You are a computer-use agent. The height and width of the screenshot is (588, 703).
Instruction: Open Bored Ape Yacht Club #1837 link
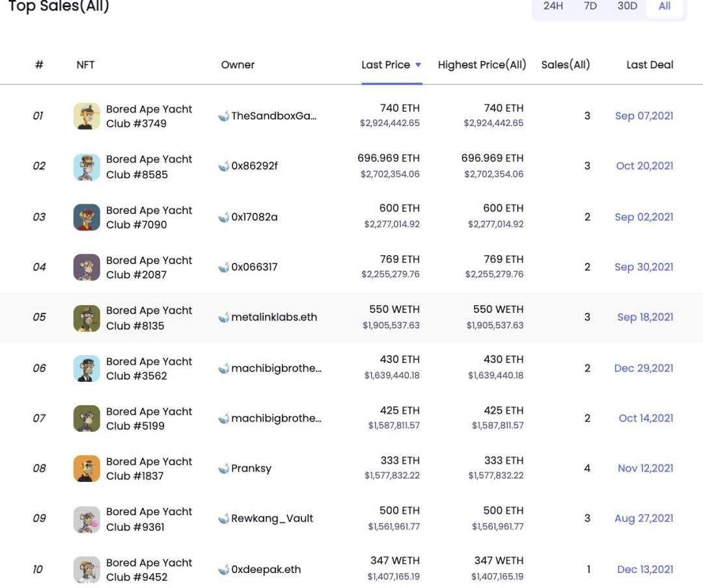[x=149, y=469]
